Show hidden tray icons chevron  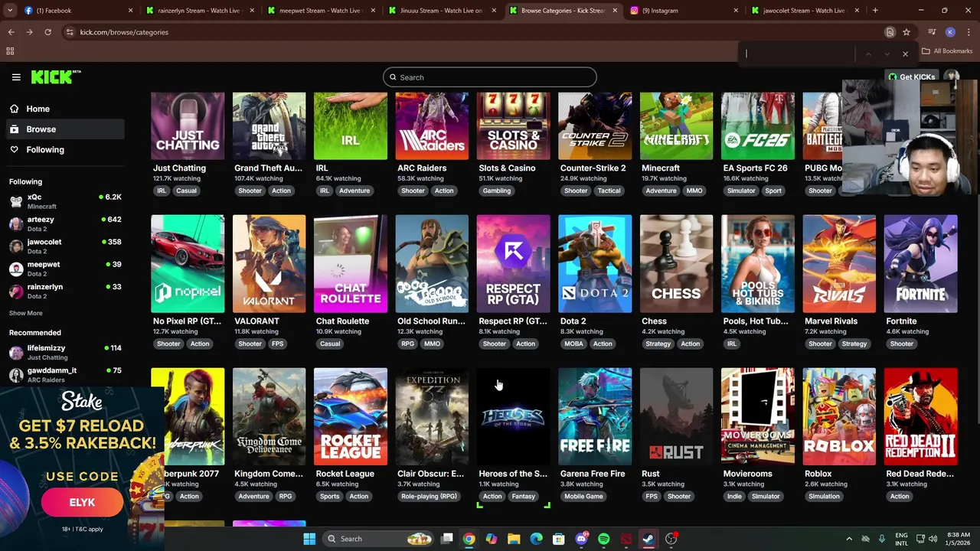click(848, 539)
